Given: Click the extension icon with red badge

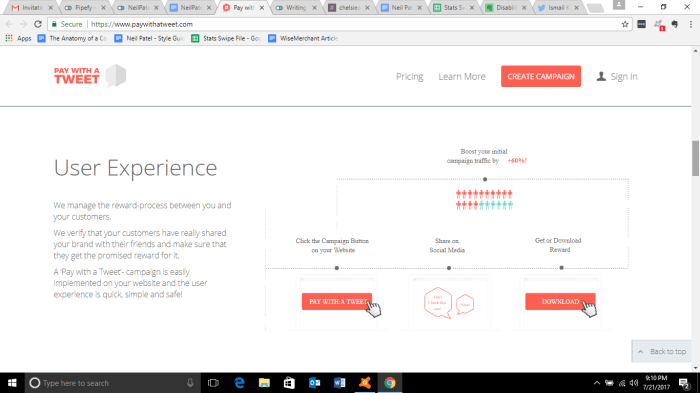Looking at the screenshot, I should click(659, 25).
